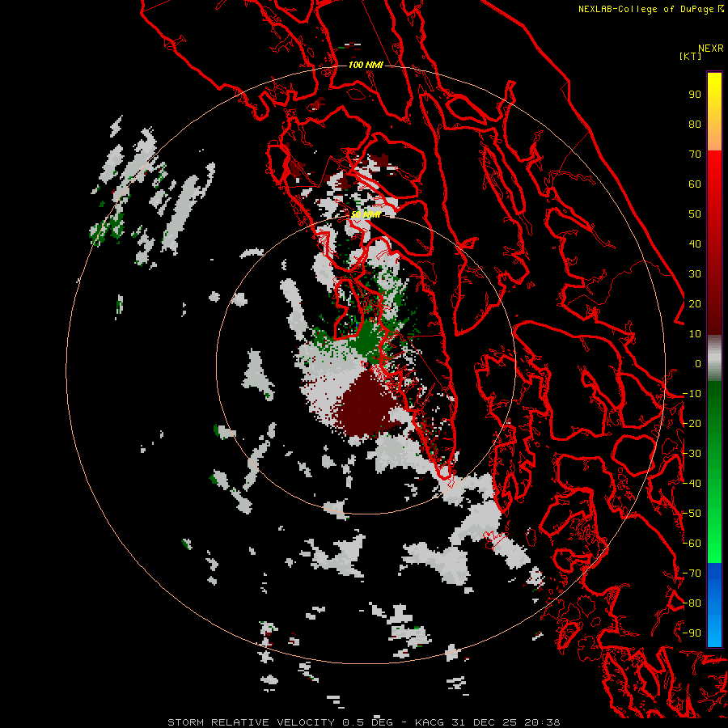The width and height of the screenshot is (728, 728).
Task: Click the blue segment of the velocity scale
Action: click(x=714, y=604)
